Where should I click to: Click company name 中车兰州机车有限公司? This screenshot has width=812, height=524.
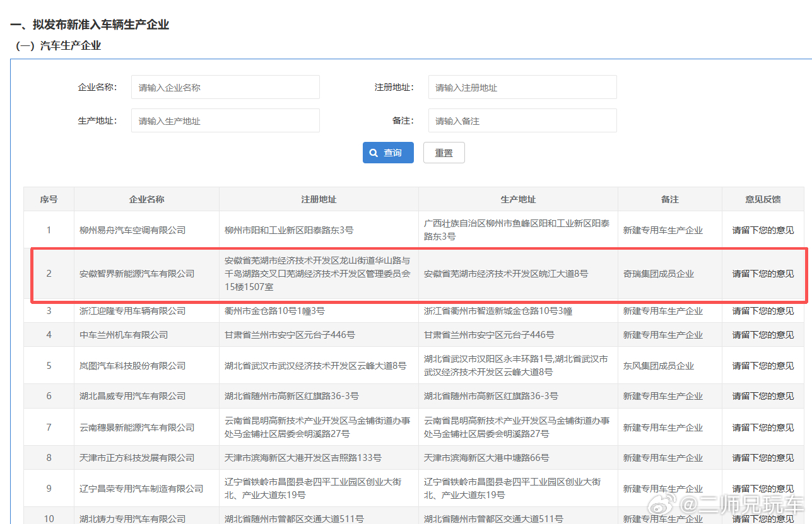[x=124, y=335]
